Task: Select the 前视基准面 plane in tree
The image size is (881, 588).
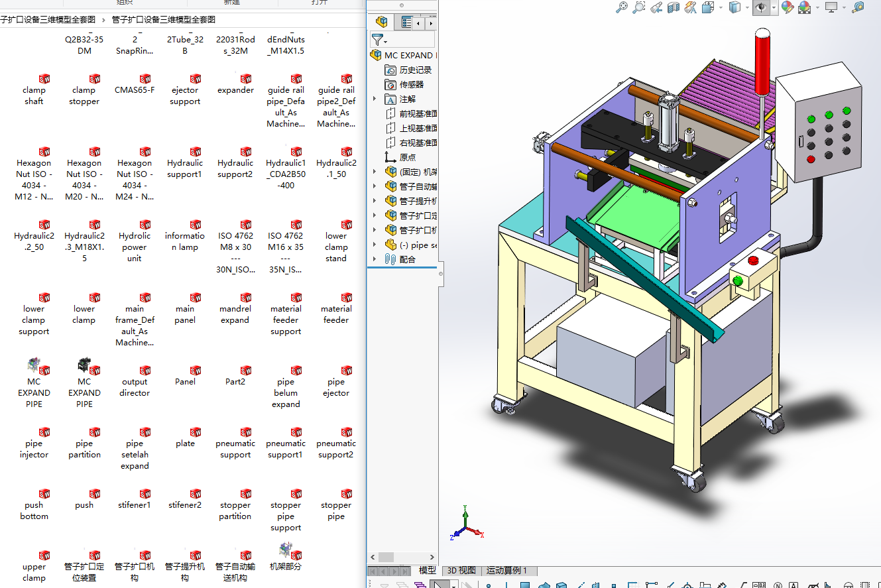Action: coord(418,113)
